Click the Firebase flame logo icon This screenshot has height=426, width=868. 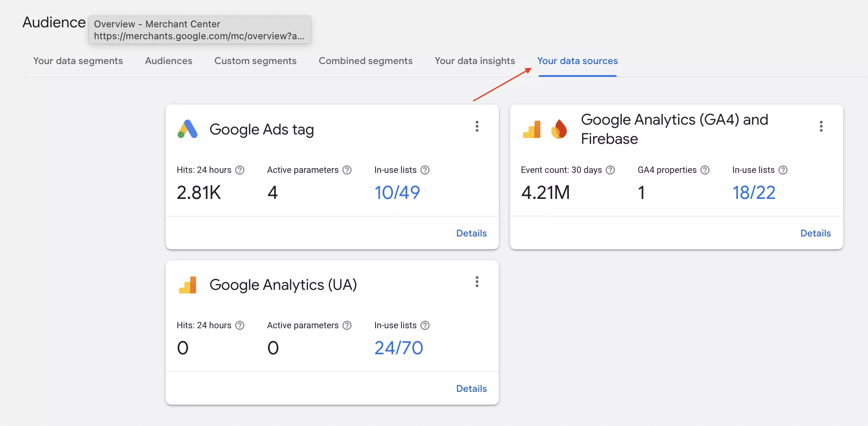tap(559, 129)
